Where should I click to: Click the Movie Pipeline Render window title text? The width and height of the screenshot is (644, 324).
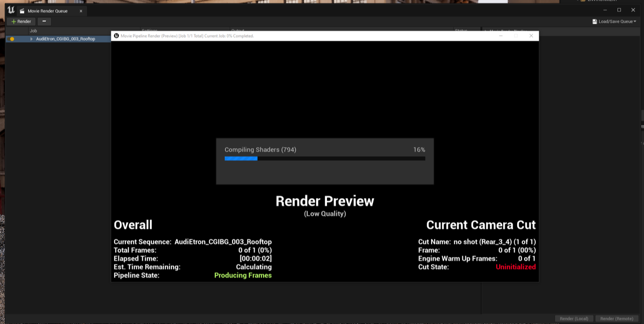point(187,36)
